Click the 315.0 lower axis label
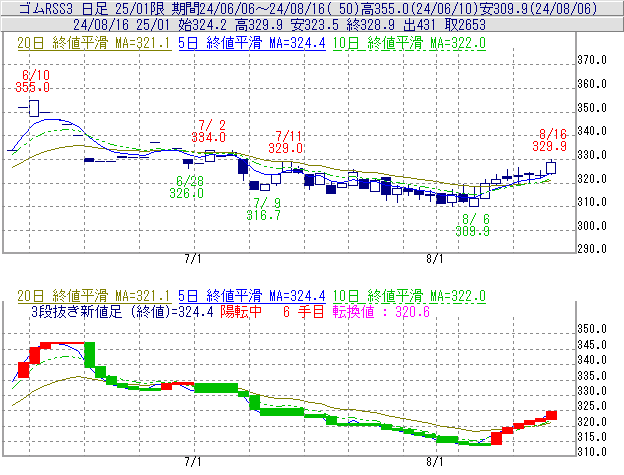The width and height of the screenshot is (624, 475). click(x=592, y=437)
